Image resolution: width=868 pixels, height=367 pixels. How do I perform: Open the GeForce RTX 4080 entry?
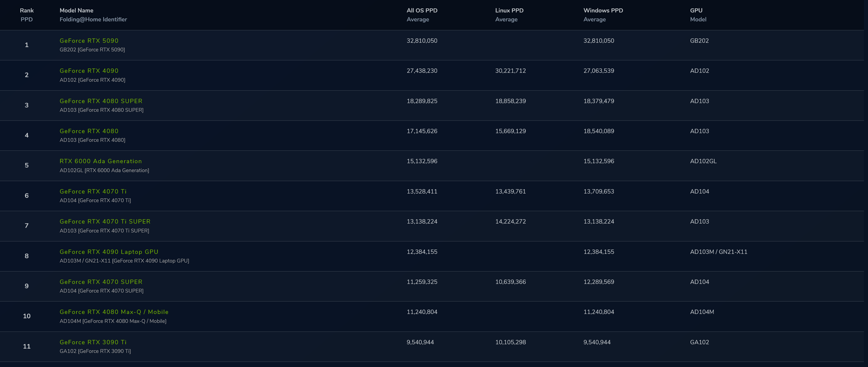[x=89, y=131]
